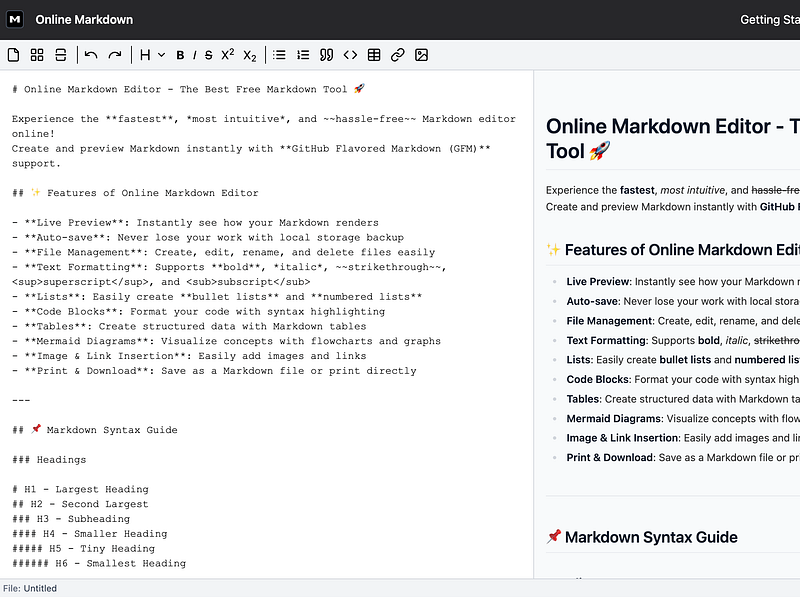The image size is (800, 600).
Task: Click the Online Markdown app logo
Action: tap(14, 18)
